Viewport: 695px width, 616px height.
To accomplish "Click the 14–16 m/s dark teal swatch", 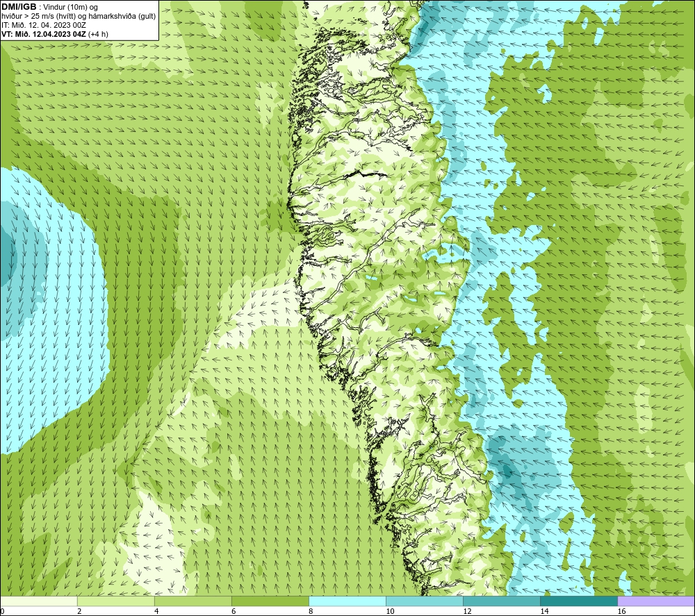I will (x=578, y=601).
